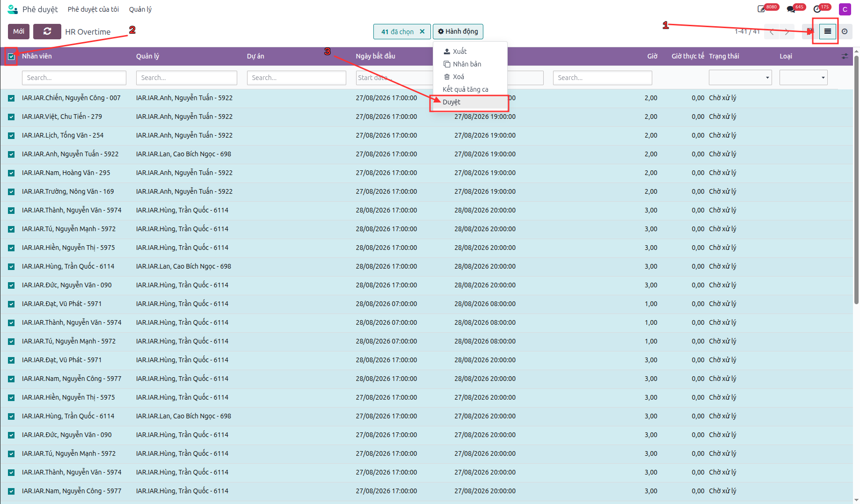This screenshot has height=504, width=860.
Task: Open the chat messages icon with 645 badge
Action: click(x=791, y=9)
